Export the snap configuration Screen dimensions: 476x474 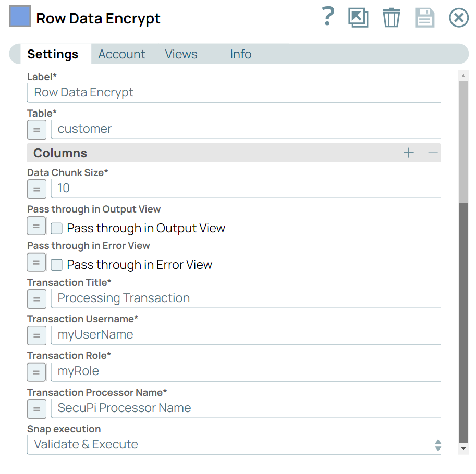[x=358, y=17]
